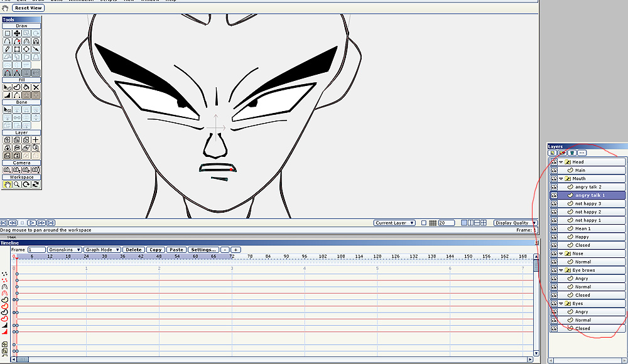
Task: Select the Add Point tool
Action: tap(7, 41)
